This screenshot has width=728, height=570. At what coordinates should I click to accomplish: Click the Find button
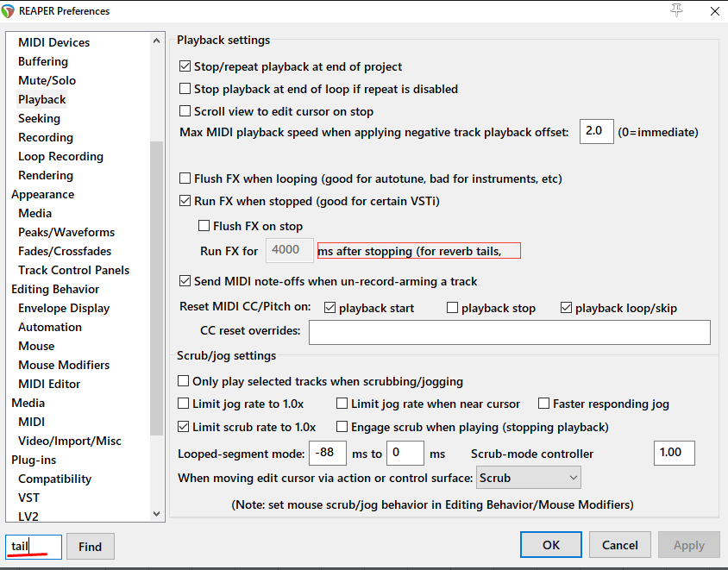pos(90,547)
